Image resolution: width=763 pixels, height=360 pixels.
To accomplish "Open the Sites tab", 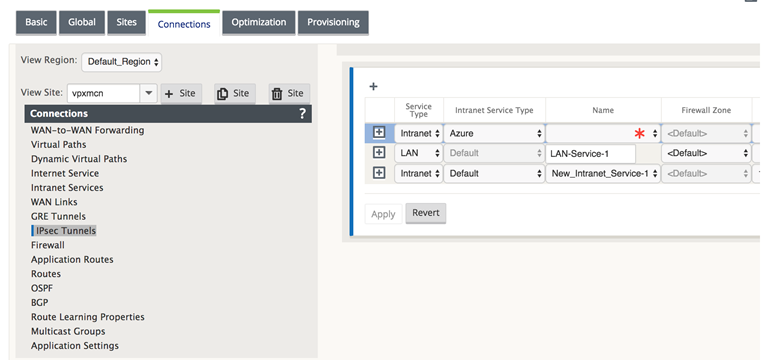I will 127,22.
